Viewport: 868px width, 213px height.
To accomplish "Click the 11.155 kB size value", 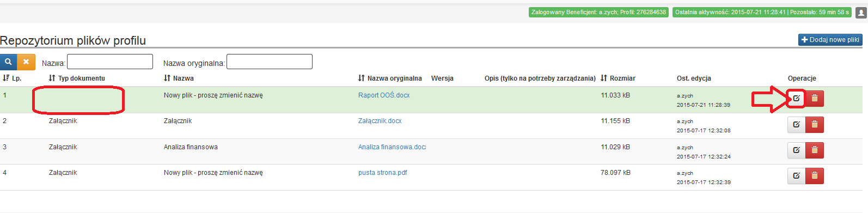I will point(615,121).
